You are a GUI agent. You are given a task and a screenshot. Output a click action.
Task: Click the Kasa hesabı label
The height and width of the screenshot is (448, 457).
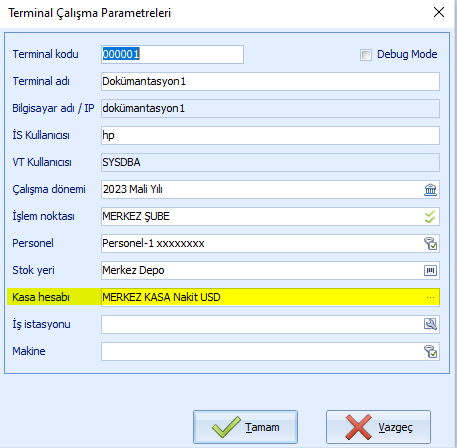41,297
